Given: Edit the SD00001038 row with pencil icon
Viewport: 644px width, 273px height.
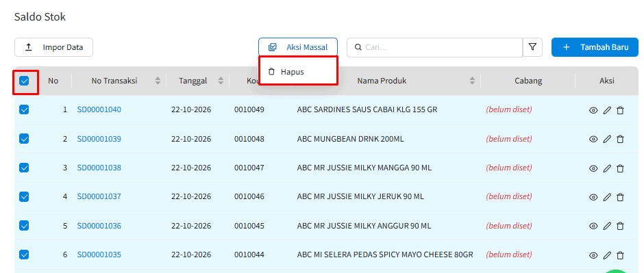Looking at the screenshot, I should (607, 168).
